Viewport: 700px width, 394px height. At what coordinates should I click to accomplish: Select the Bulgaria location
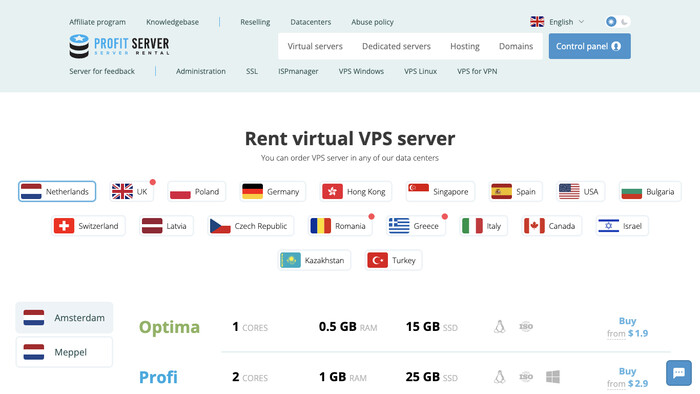(x=650, y=191)
